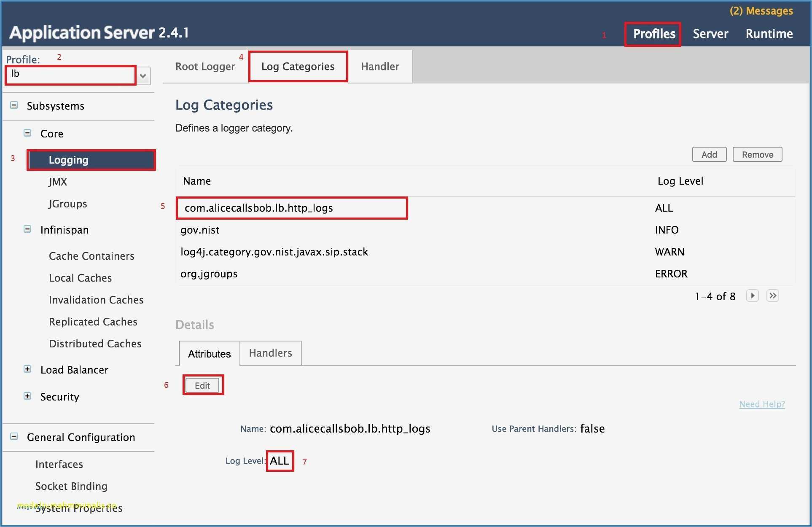Screen dimensions: 812x527
Task: Open the Root Logger tab
Action: pos(205,67)
